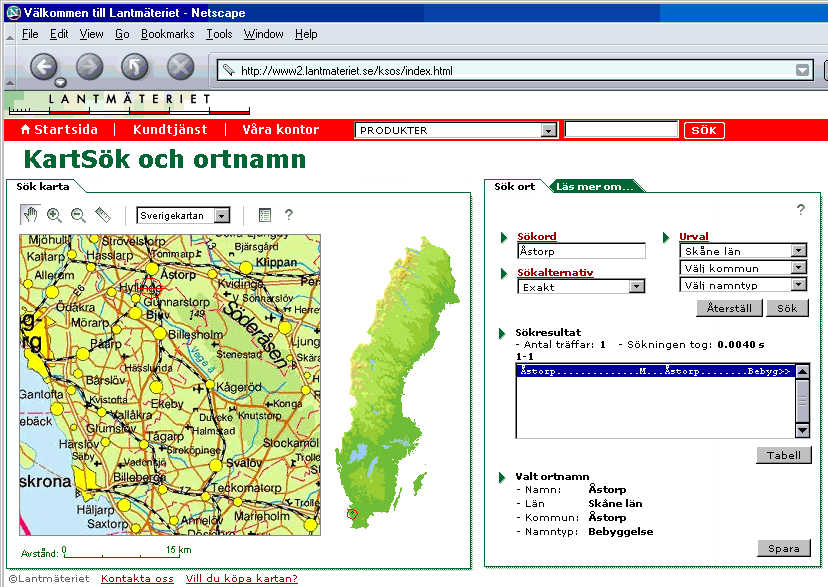Click results list scroll down arrow
This screenshot has height=587, width=828.
tap(802, 430)
